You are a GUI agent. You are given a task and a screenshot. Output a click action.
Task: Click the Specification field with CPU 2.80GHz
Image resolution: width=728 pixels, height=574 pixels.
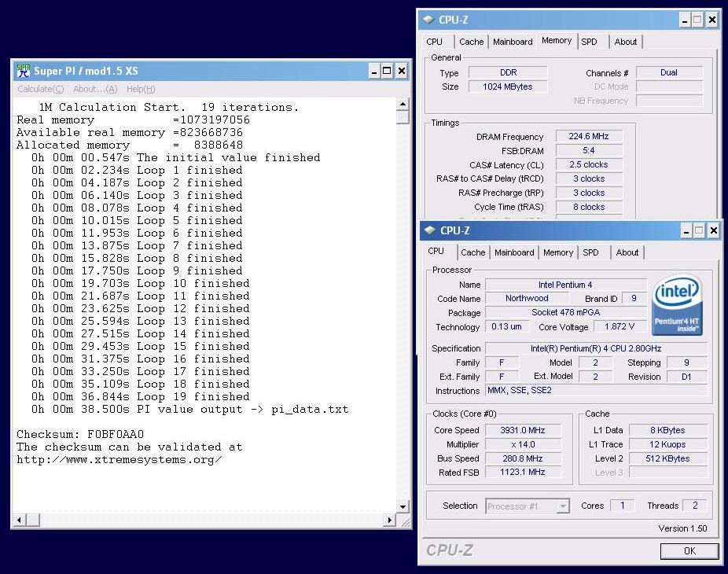point(596,348)
